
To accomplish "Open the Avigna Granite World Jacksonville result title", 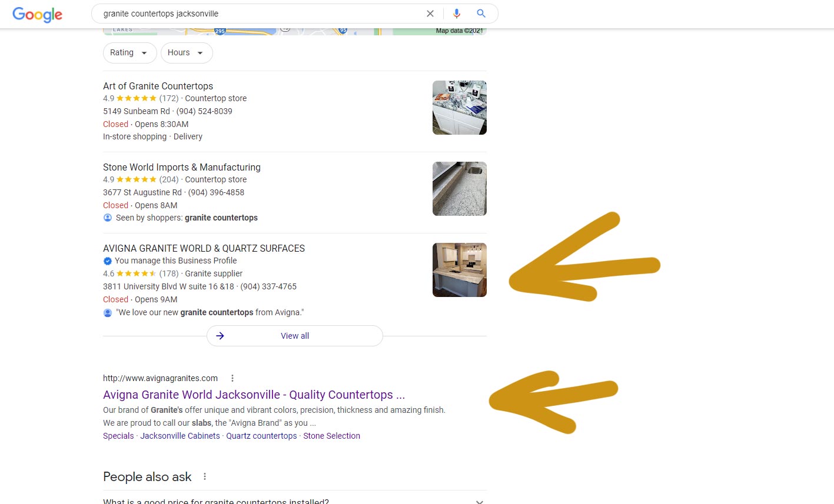I will click(254, 395).
